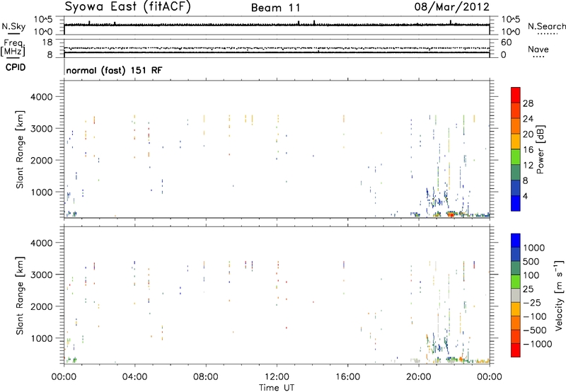Click the yellow velocity segment between -25 and -100
Viewport: 566px width, 392px height.
pyautogui.click(x=516, y=309)
